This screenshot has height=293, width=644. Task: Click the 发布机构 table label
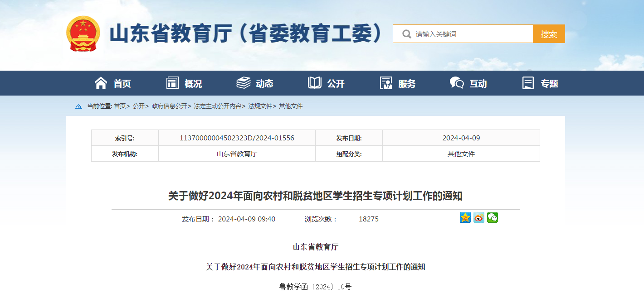tap(125, 154)
